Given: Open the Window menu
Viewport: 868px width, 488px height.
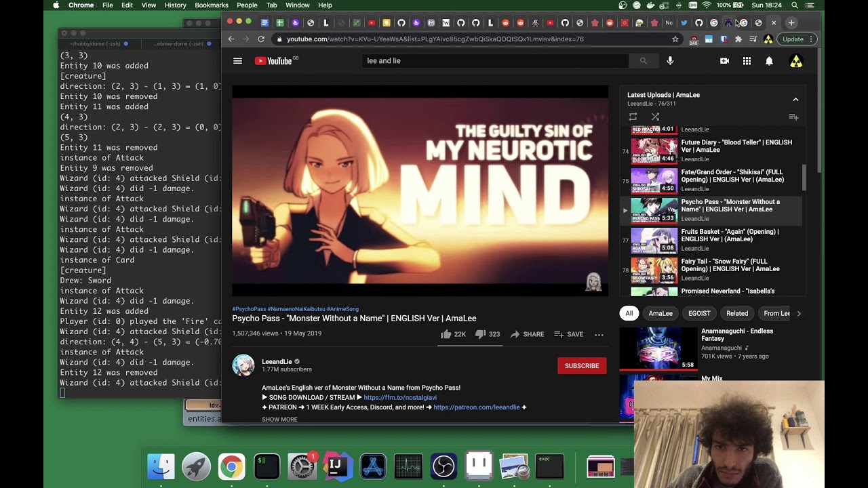Looking at the screenshot, I should 298,5.
